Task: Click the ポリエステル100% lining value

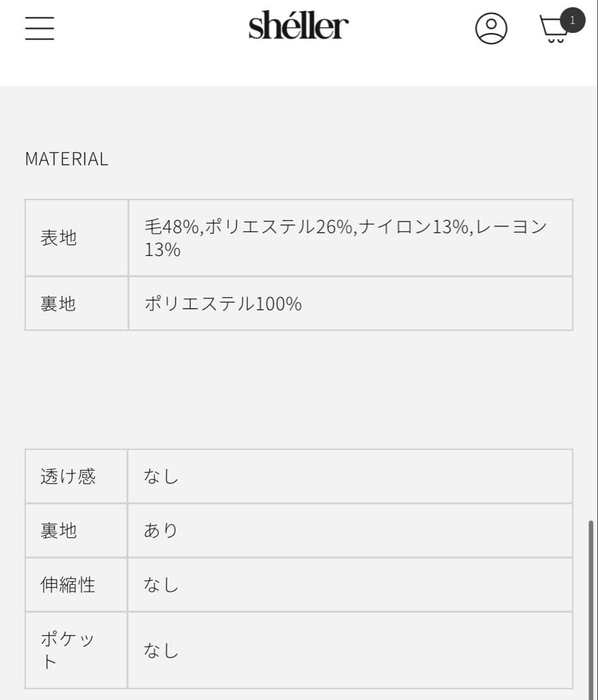Action: click(x=222, y=303)
